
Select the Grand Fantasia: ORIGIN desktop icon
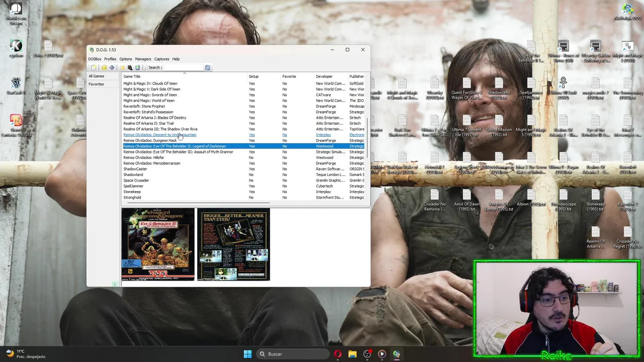pyautogui.click(x=16, y=126)
